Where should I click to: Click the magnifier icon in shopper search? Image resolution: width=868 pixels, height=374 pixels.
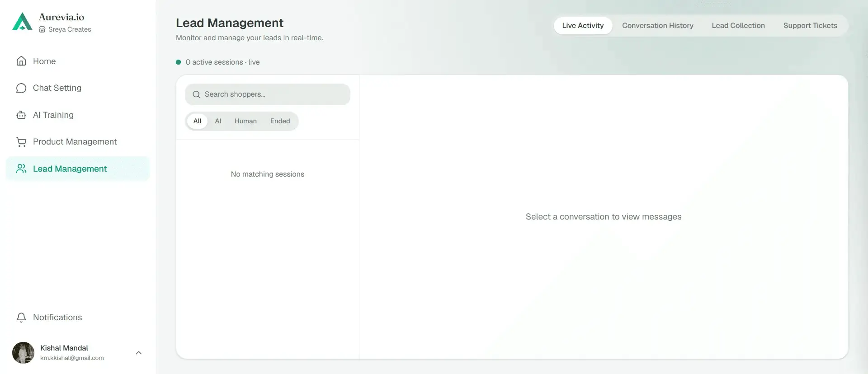tap(196, 94)
